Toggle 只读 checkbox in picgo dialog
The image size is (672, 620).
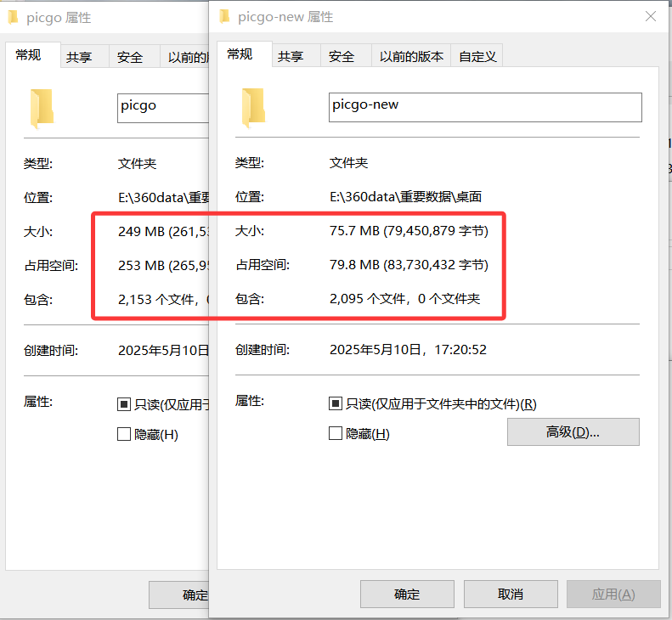(x=124, y=405)
